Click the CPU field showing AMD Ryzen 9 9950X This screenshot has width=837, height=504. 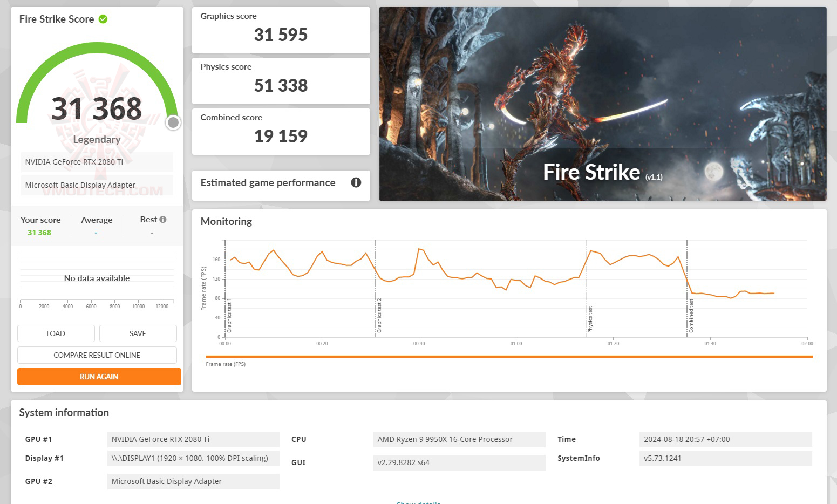point(459,439)
